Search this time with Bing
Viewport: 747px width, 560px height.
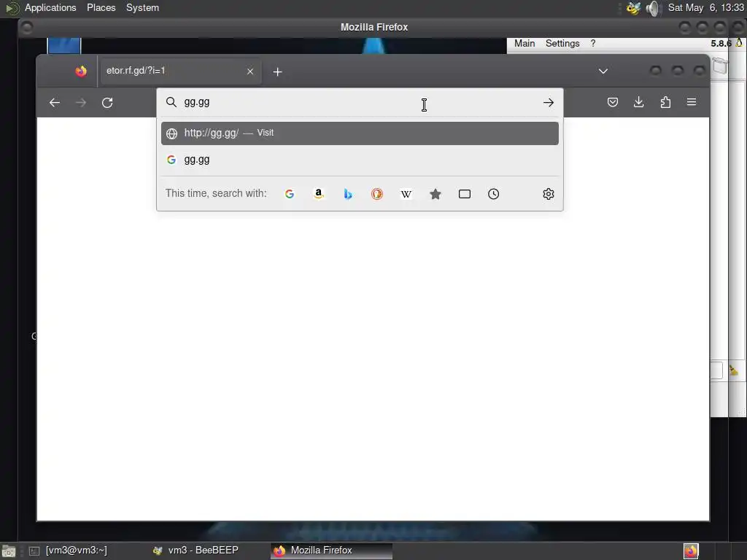[348, 194]
